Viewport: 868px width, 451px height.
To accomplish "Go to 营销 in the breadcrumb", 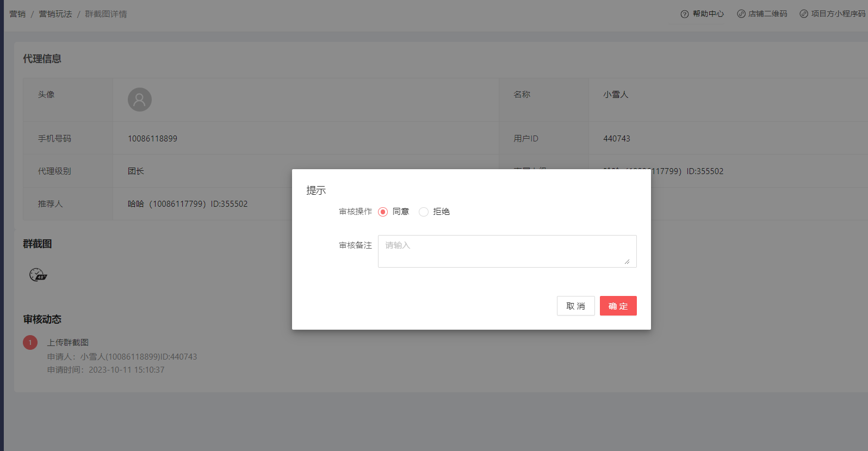I will pos(17,14).
